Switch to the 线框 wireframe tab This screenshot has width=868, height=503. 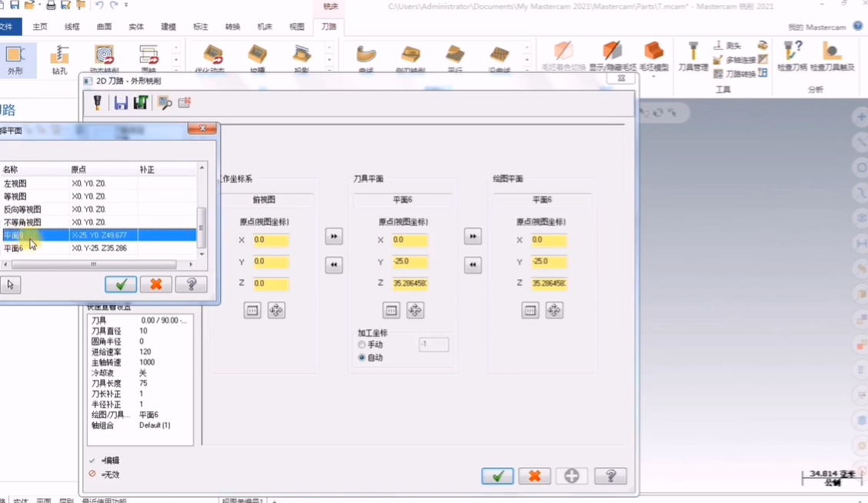click(72, 27)
